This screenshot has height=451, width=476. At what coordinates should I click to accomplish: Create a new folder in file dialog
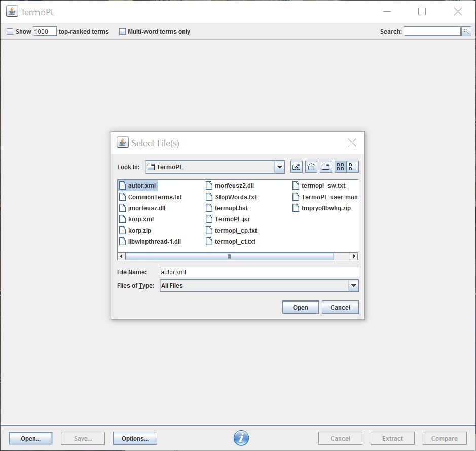click(326, 167)
